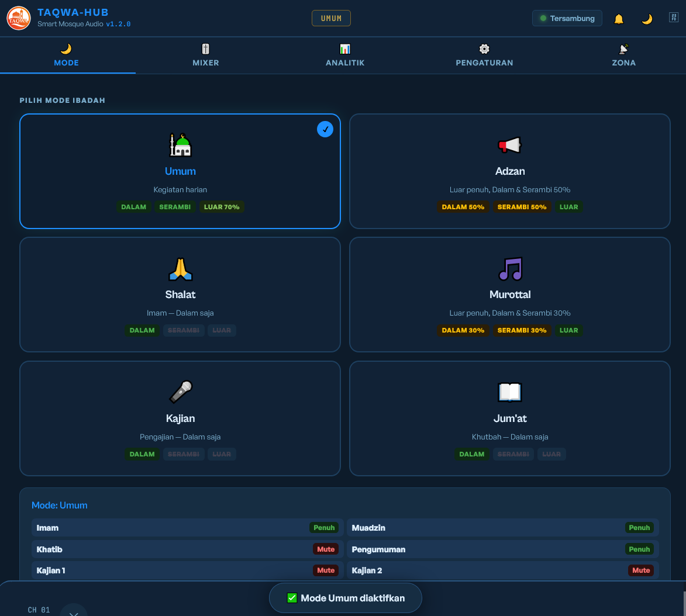
Task: Click the CH 01 label
Action: tap(39, 610)
